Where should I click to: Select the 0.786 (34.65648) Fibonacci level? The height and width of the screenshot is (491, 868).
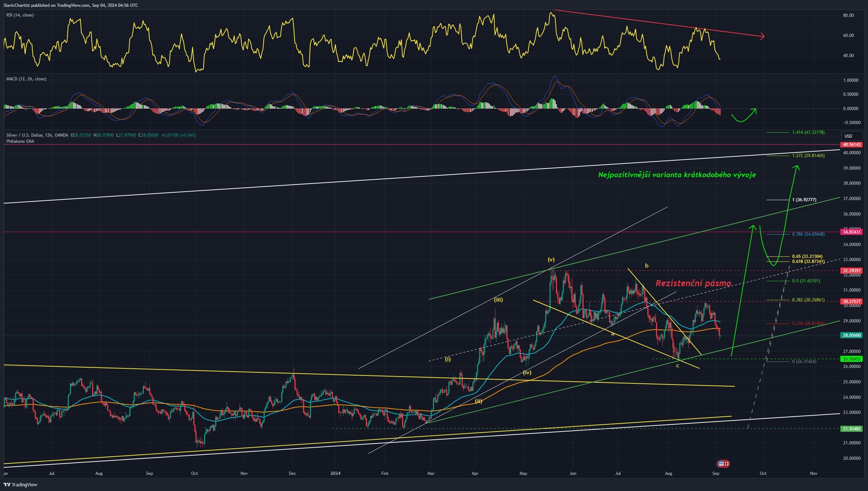(x=808, y=234)
